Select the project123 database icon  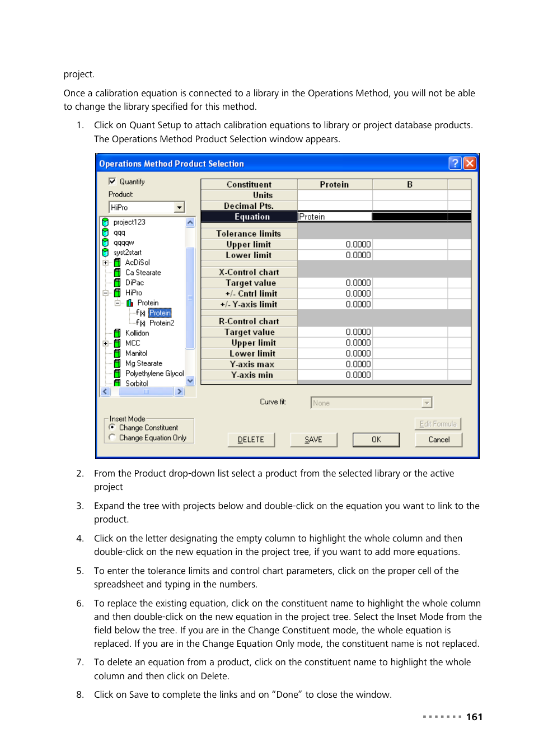(105, 222)
